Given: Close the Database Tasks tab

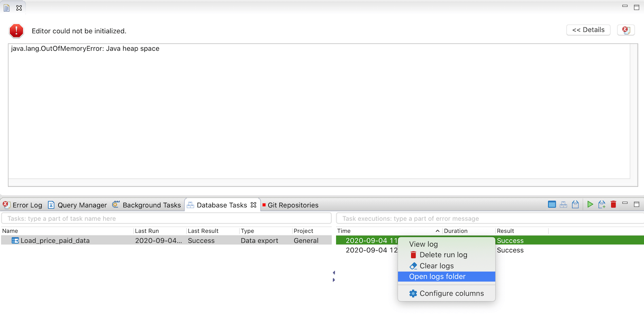Looking at the screenshot, I should (x=253, y=205).
